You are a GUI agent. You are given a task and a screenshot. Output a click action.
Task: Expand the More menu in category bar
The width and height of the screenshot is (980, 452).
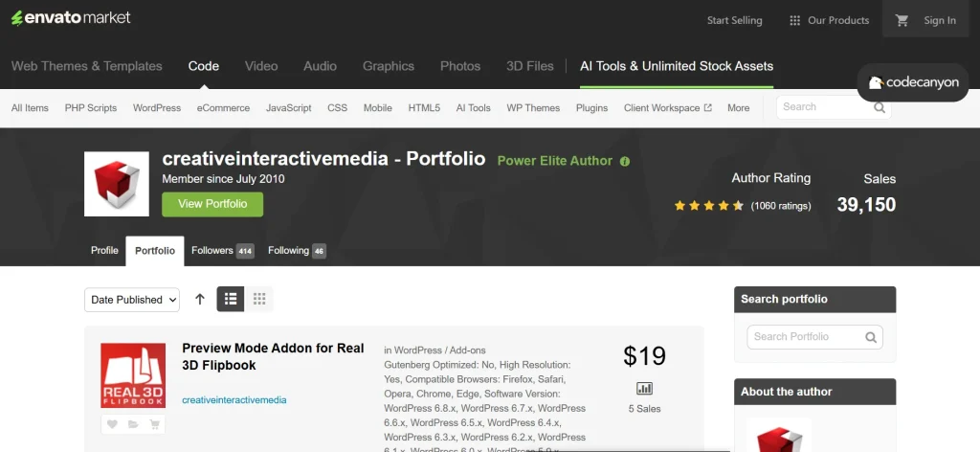[738, 107]
